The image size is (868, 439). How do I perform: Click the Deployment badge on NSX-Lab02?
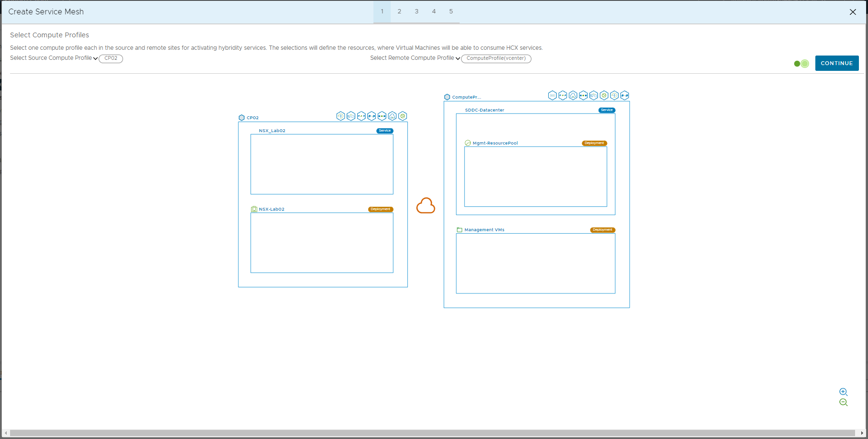(x=381, y=209)
